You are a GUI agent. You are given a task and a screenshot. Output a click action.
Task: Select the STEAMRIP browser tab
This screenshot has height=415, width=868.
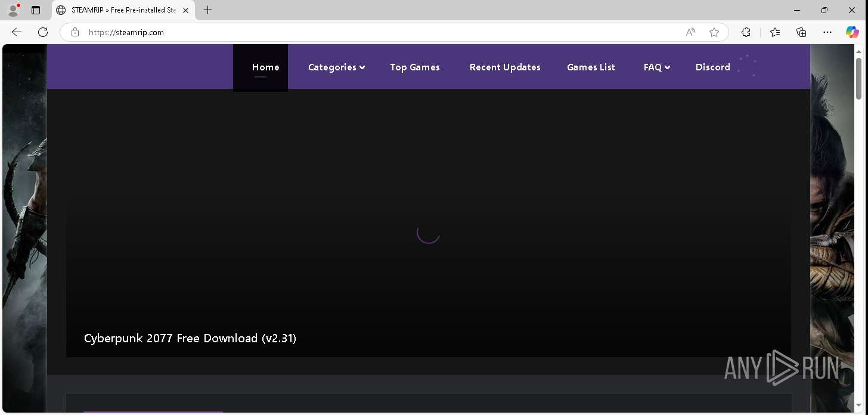pyautogui.click(x=123, y=10)
